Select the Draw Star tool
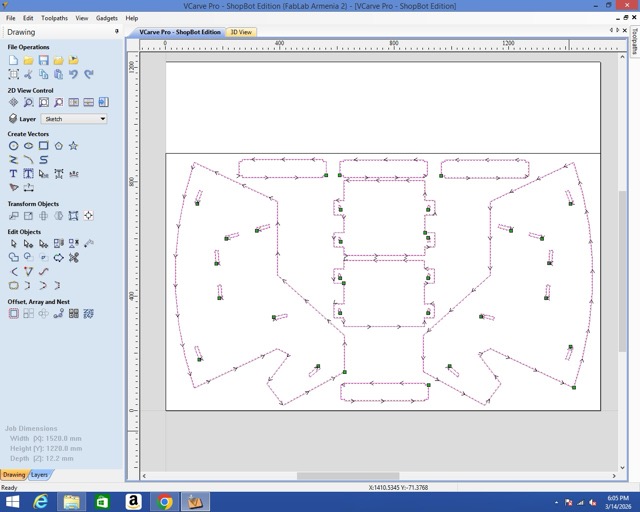 click(73, 146)
